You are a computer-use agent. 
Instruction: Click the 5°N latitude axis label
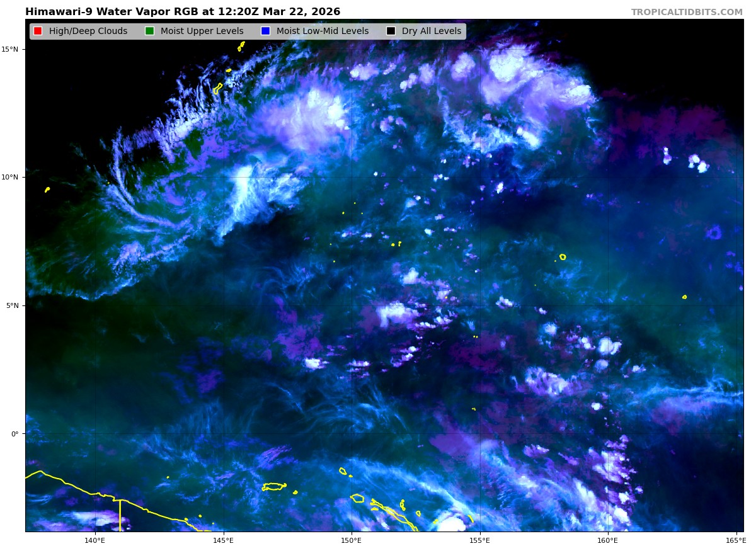pos(14,305)
